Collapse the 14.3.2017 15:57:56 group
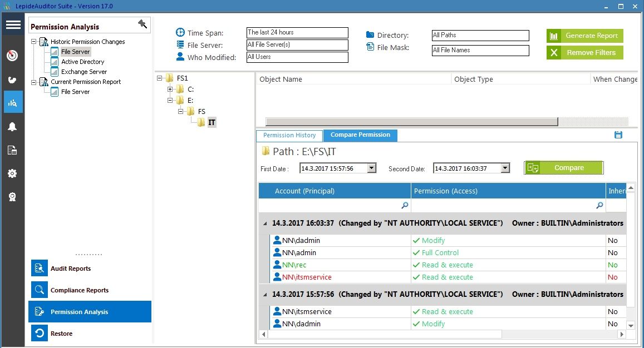This screenshot has width=644, height=348. 265,295
